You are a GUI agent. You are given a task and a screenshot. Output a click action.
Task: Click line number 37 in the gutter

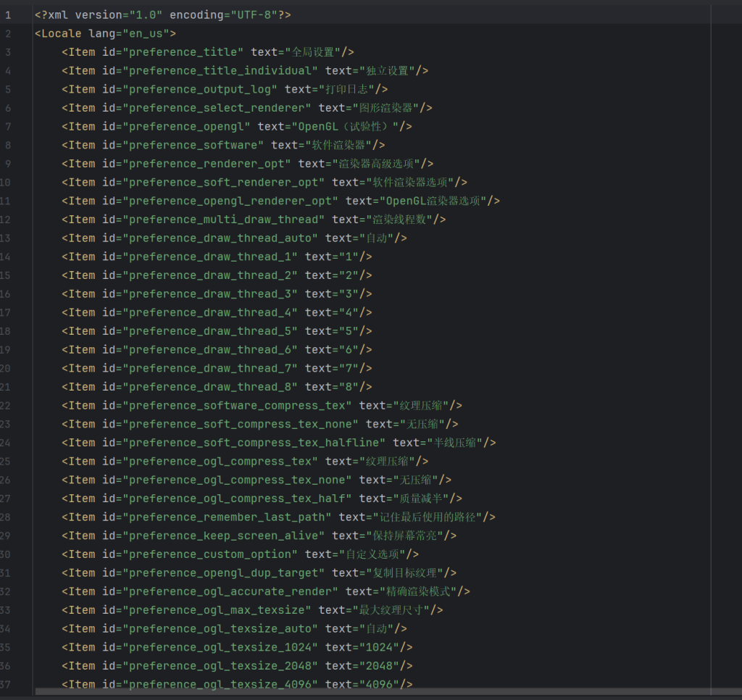[8, 684]
